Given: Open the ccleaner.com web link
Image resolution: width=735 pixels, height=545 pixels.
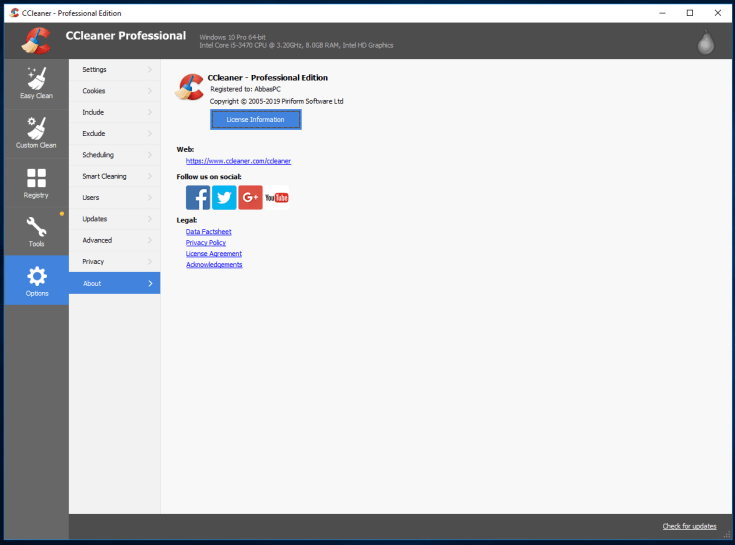Looking at the screenshot, I should (238, 161).
